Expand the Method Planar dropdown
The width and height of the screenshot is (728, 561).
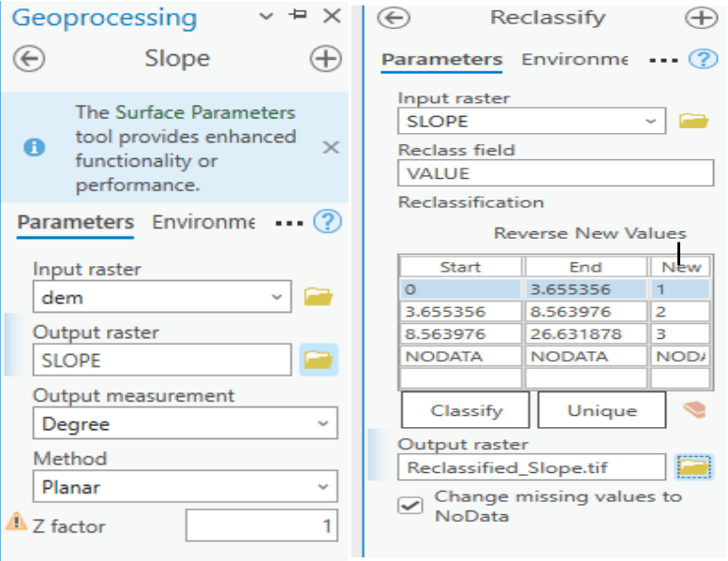click(x=186, y=487)
